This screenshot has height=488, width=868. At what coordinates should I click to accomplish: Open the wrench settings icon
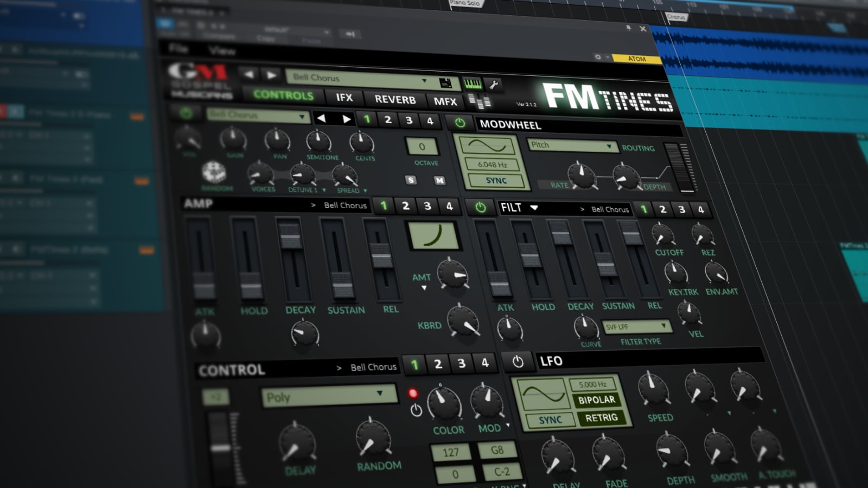pyautogui.click(x=493, y=84)
